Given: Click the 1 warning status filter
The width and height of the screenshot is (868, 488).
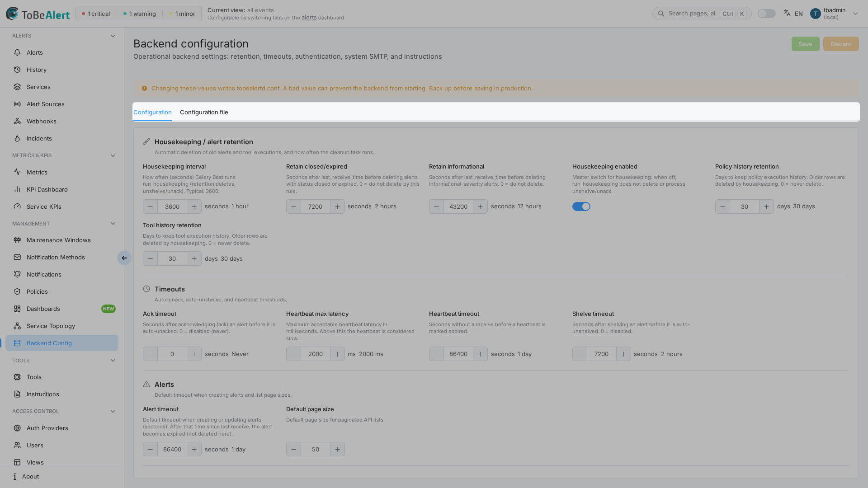Looking at the screenshot, I should click(140, 14).
